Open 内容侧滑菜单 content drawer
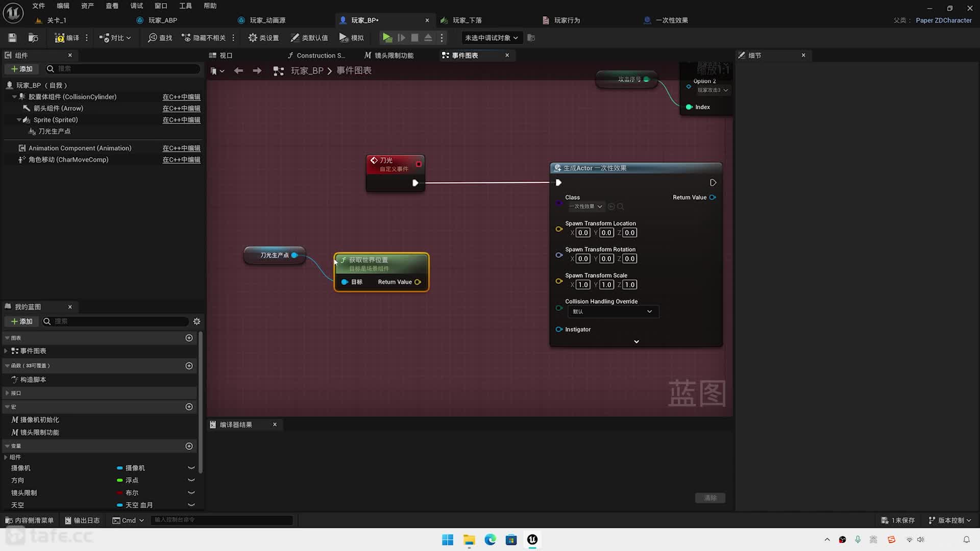 tap(30, 520)
